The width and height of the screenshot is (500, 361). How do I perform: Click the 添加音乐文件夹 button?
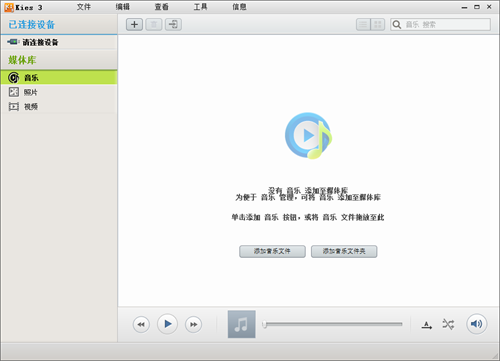(344, 251)
